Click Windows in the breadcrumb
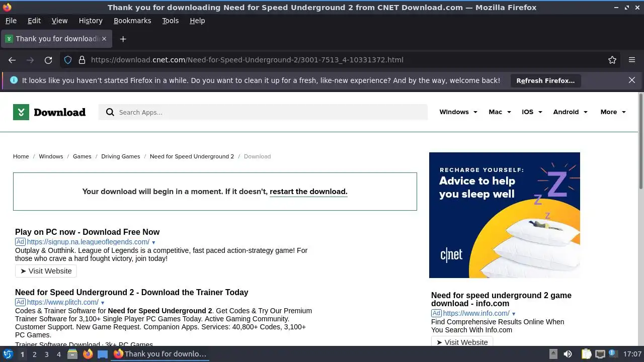 (x=51, y=156)
